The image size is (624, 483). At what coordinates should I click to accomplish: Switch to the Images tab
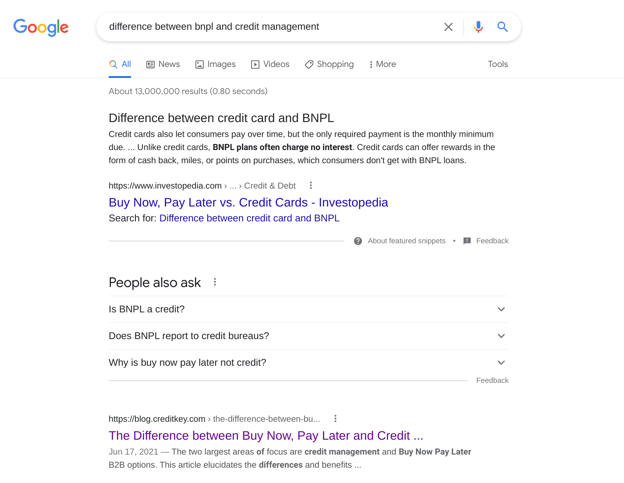(215, 64)
